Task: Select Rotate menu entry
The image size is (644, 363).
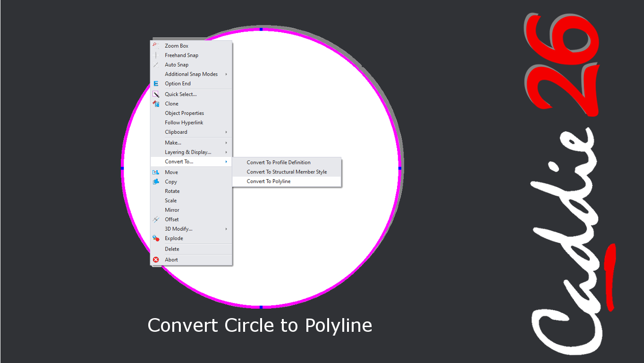Action: [191, 191]
